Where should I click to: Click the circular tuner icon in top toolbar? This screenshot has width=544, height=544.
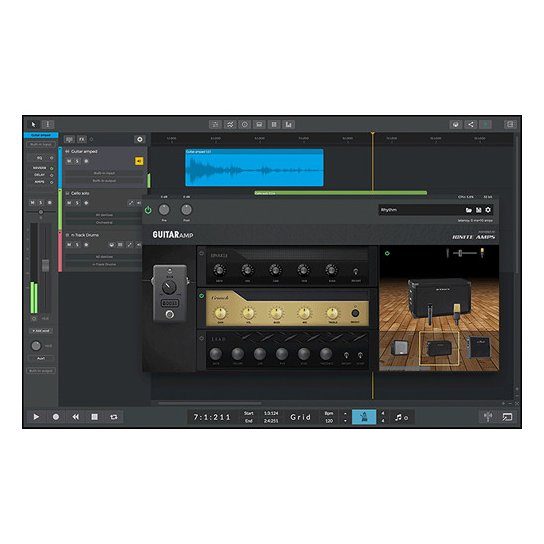coord(245,125)
